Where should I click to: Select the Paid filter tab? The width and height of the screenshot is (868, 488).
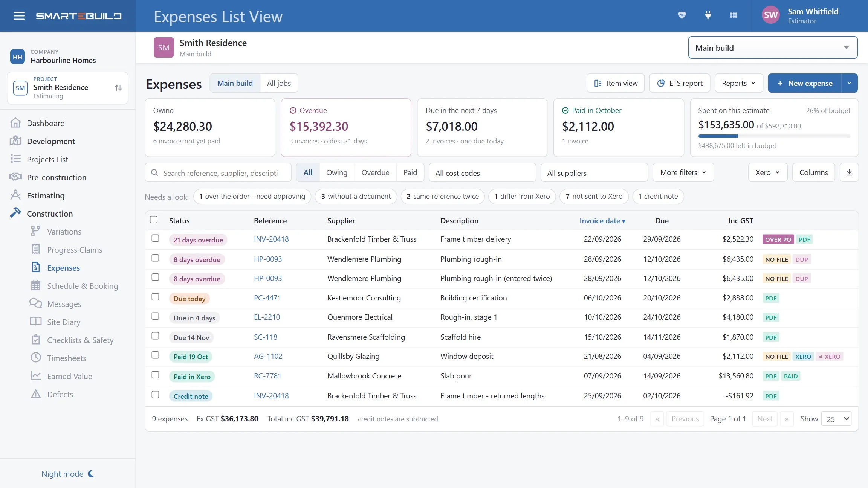(410, 172)
